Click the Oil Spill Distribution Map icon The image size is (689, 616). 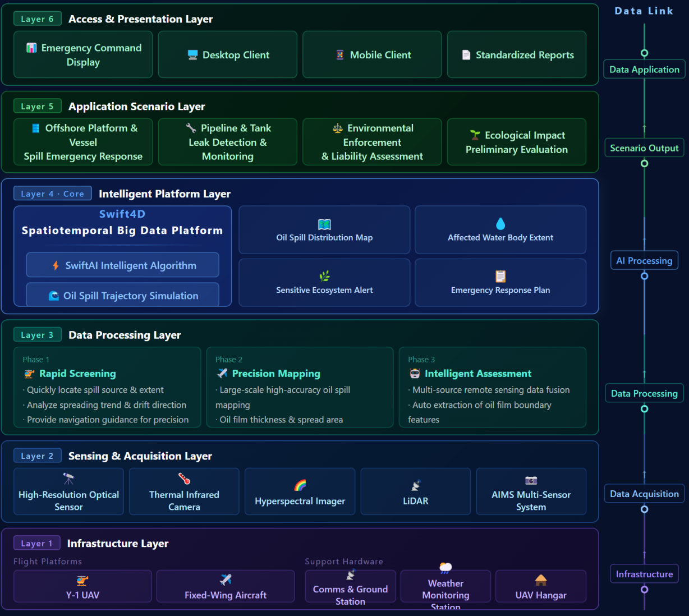(x=324, y=224)
